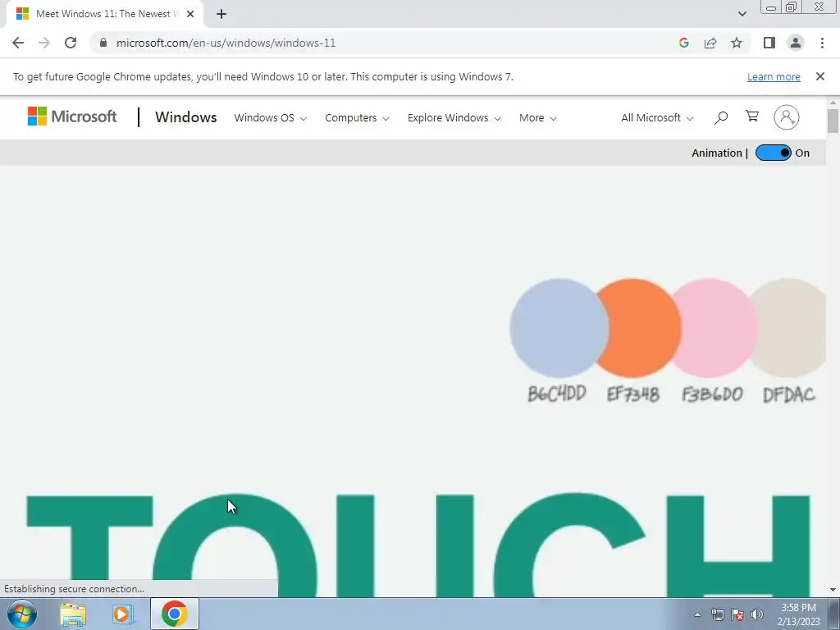
Task: Select the blue B6C4DD color circle
Action: coord(558,328)
